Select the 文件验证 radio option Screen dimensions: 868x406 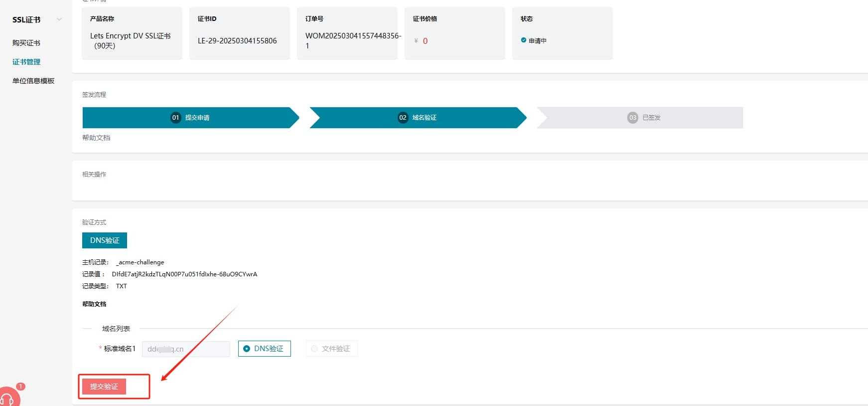(314, 349)
